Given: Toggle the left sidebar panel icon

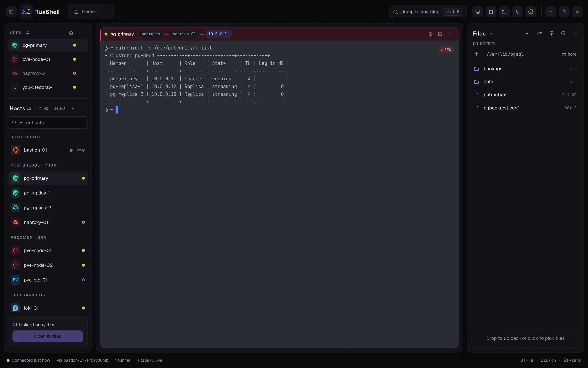Looking at the screenshot, I should click(11, 12).
